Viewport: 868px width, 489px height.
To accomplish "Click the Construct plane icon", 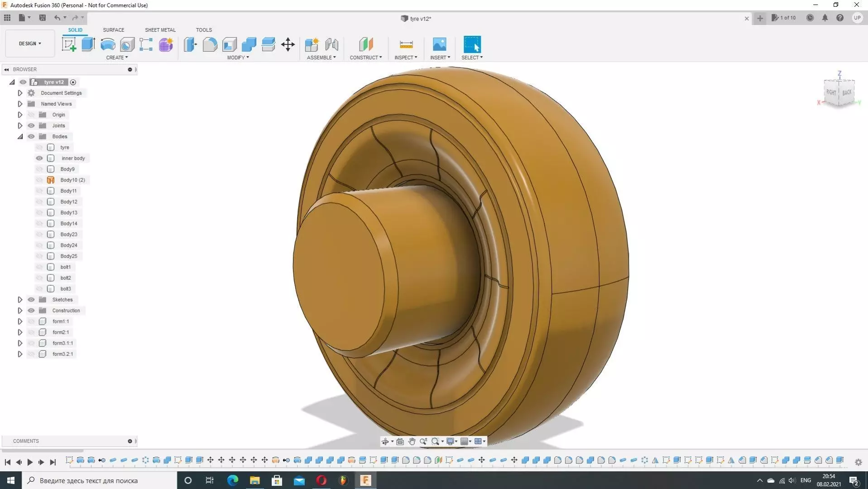I will click(x=366, y=44).
